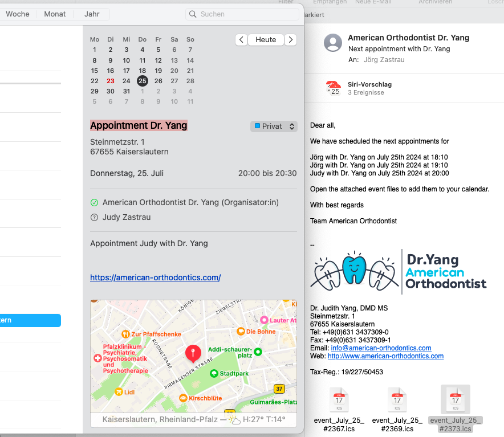This screenshot has height=437, width=504.
Task: Click the Suchen search field in Calendar
Action: [x=242, y=14]
